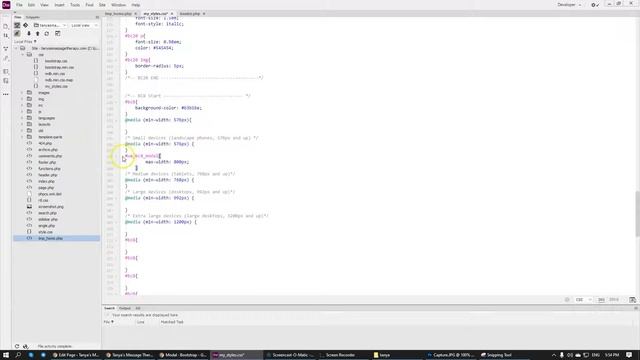Open the three-dots customize toolbar icon
The height and width of the screenshot is (360, 640).
point(6,94)
